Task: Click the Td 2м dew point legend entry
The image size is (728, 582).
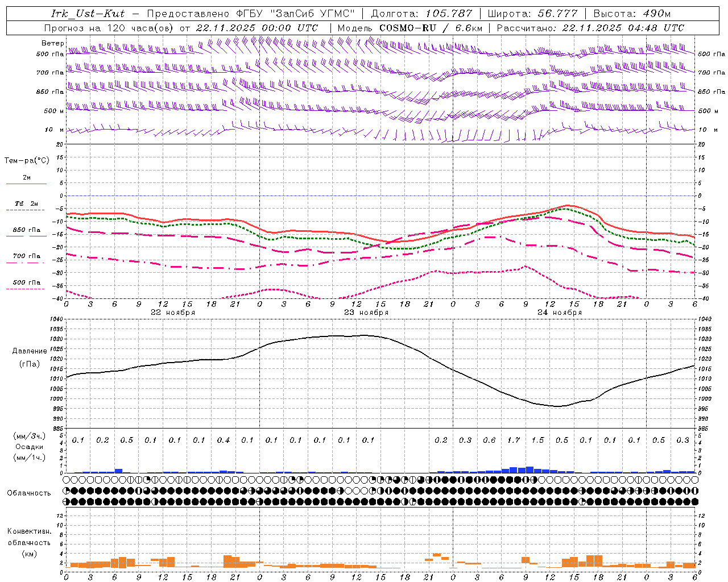Action: pos(26,203)
